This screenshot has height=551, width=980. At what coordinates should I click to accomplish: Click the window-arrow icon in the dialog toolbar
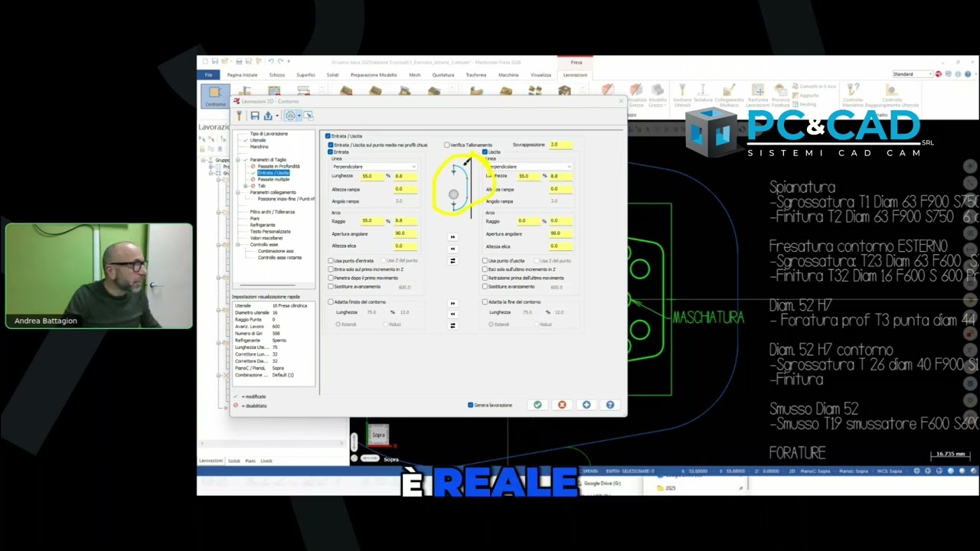point(308,116)
